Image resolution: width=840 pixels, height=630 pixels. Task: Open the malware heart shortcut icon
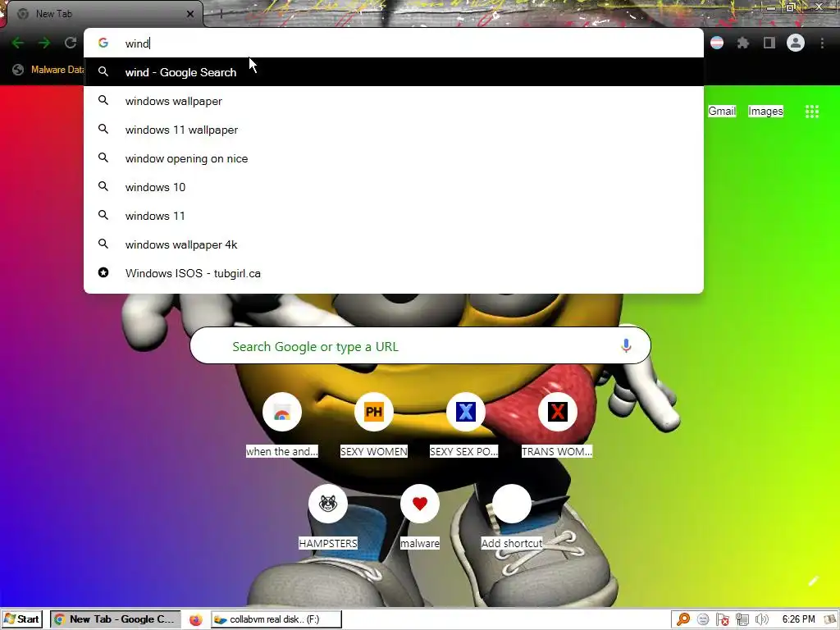(x=420, y=504)
